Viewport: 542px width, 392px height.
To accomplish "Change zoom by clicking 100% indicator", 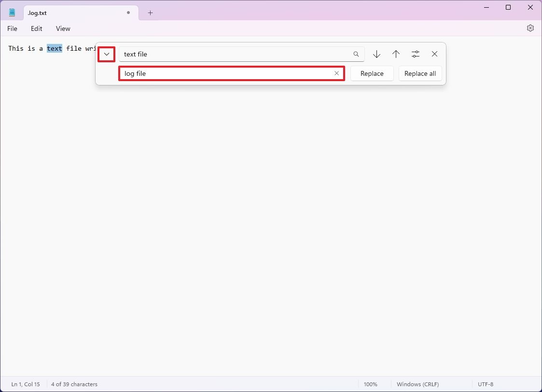I will click(371, 384).
